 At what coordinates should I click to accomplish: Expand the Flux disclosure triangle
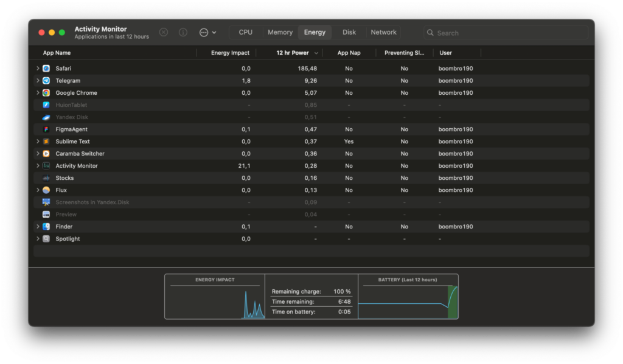click(38, 190)
